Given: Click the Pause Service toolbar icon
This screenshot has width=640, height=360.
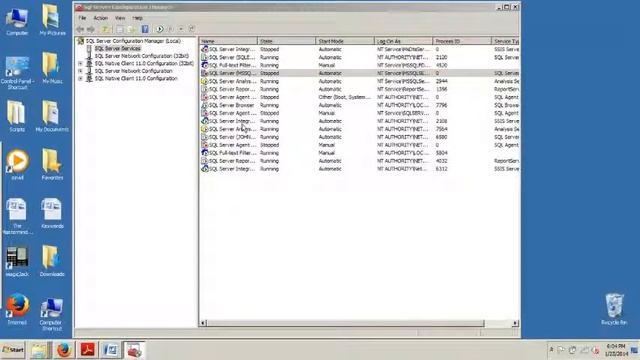Looking at the screenshot, I should [171, 29].
